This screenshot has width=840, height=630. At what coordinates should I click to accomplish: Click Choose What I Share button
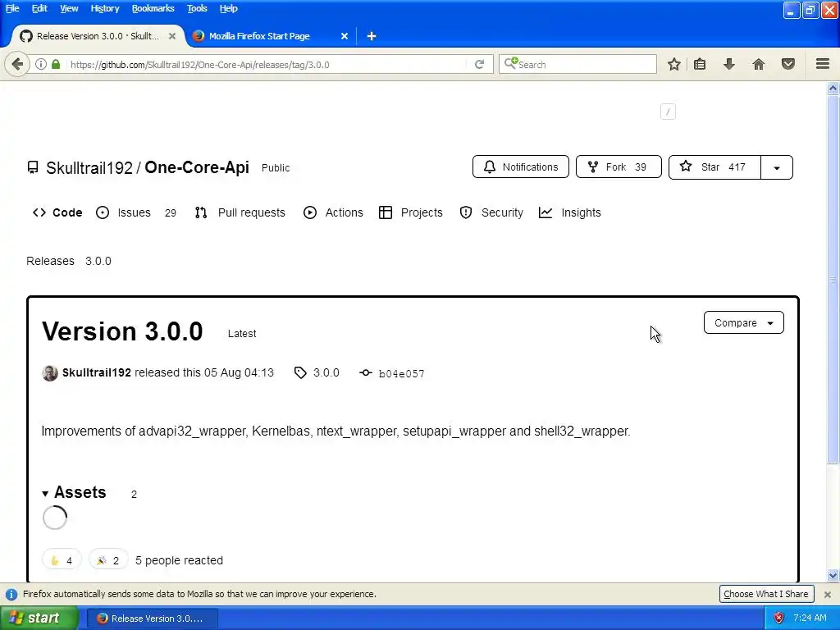click(766, 594)
